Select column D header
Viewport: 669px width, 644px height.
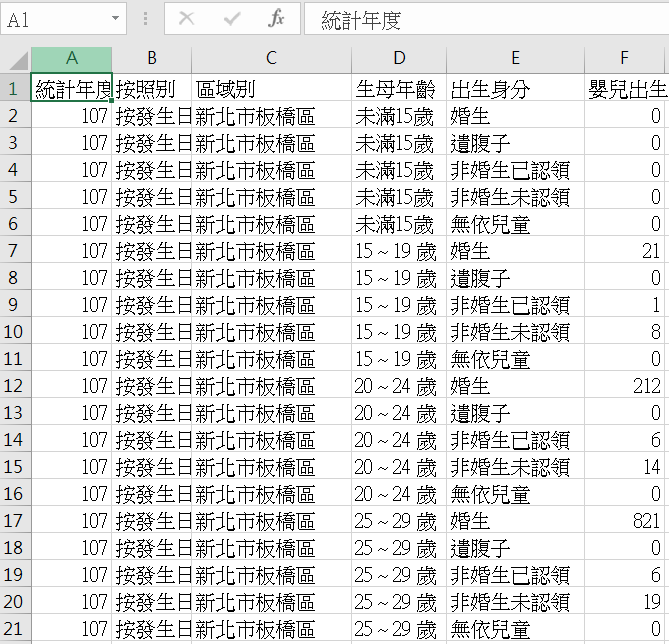pos(398,59)
